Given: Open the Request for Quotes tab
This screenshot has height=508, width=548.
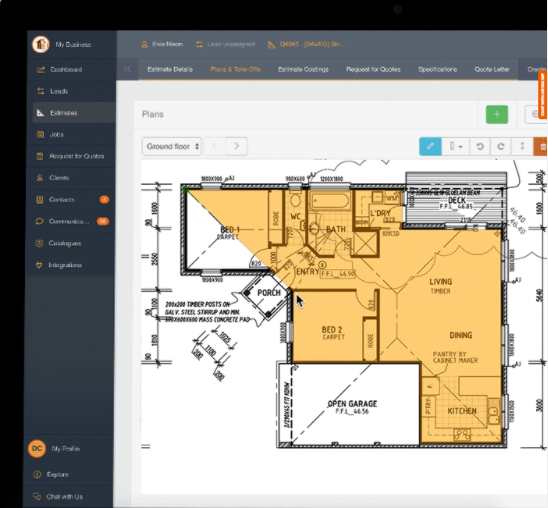Looking at the screenshot, I should (x=373, y=70).
